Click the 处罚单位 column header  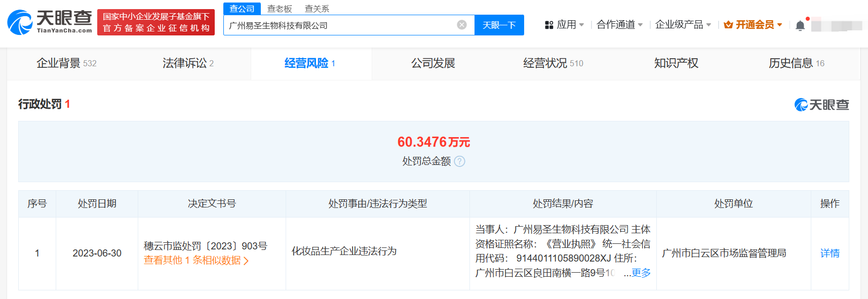(734, 204)
